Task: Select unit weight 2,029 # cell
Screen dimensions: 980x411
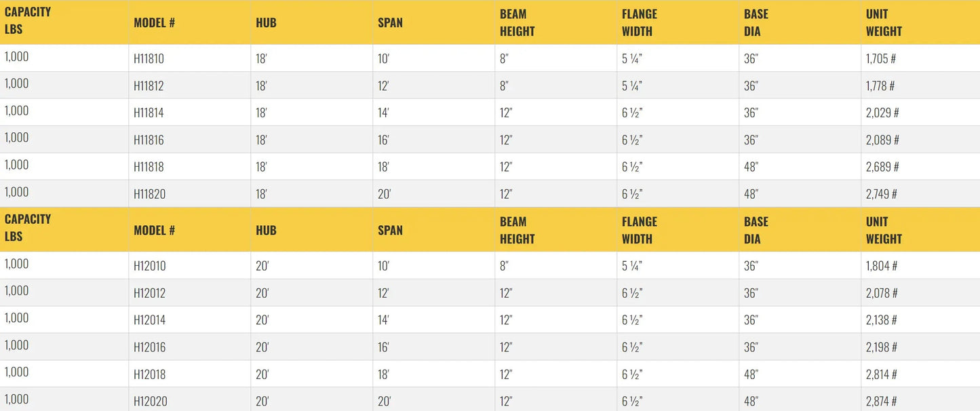Action: [x=882, y=113]
